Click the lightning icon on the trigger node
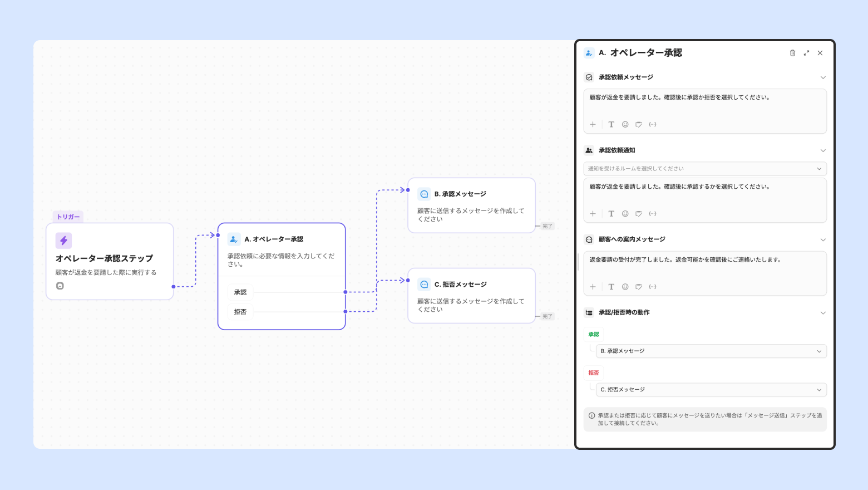 coord(63,241)
